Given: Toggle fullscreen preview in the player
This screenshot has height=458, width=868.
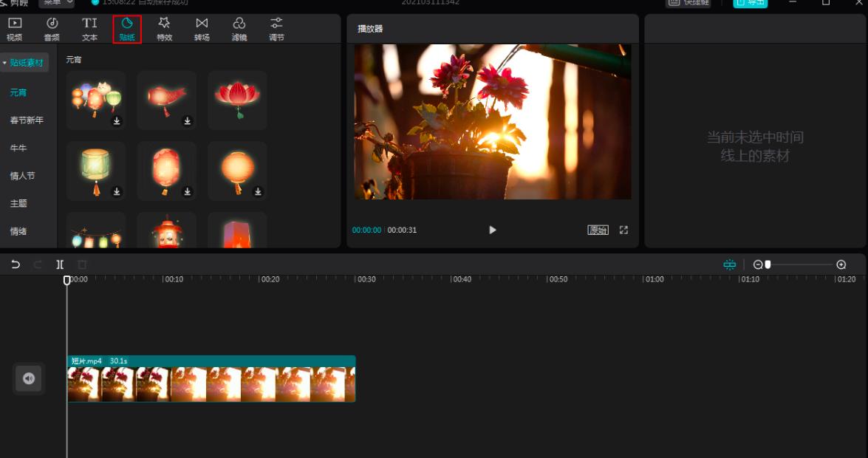Looking at the screenshot, I should 623,230.
